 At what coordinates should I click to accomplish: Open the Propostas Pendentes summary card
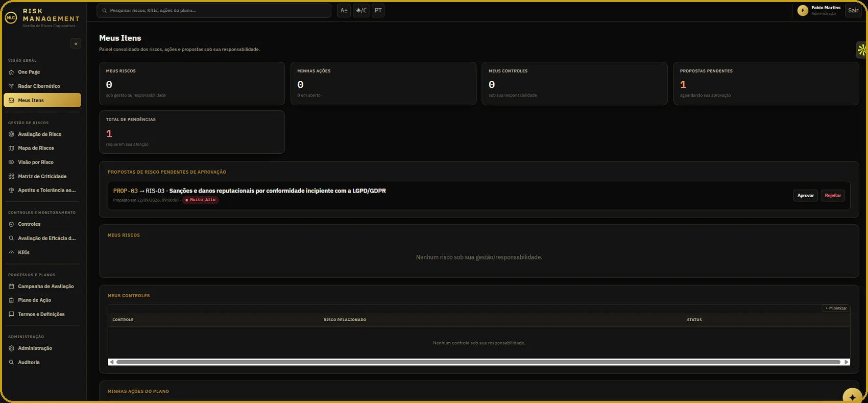(766, 84)
